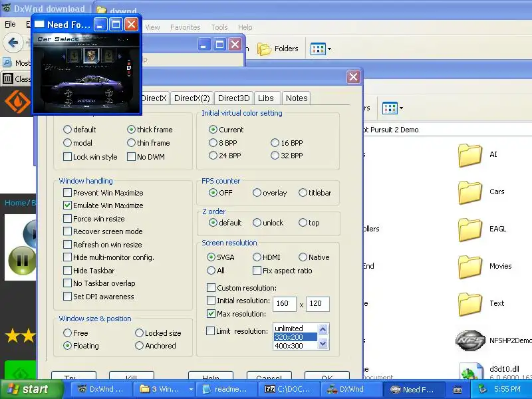532x399 pixels.
Task: Set FPS counter to overlay
Action: (257, 193)
